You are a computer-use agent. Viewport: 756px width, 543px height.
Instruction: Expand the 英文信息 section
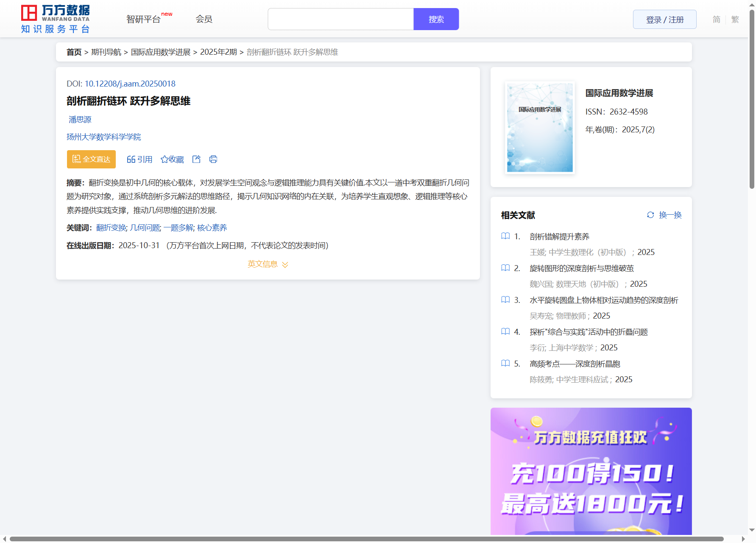[268, 264]
